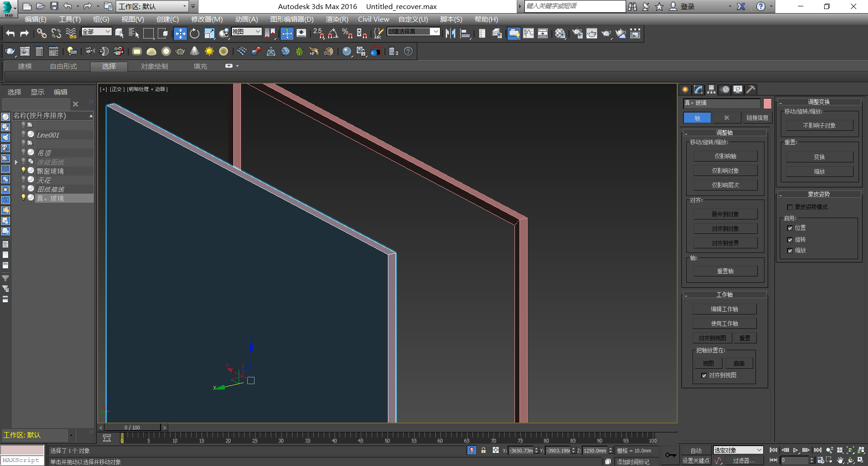The height and width of the screenshot is (466, 868).
Task: Click the pink object color swatch beside 真。玻璃
Action: 767,104
